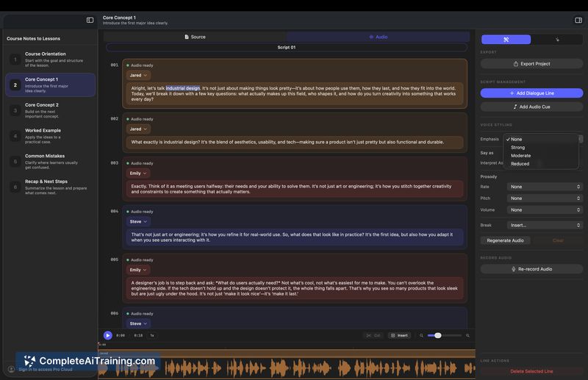Open Steve speaker dropdown on line 006

pyautogui.click(x=138, y=323)
